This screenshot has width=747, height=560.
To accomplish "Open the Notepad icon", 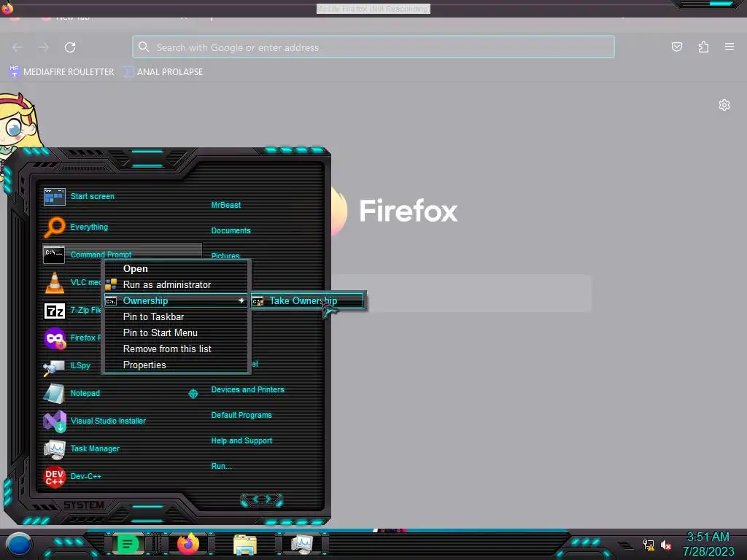I will [54, 393].
